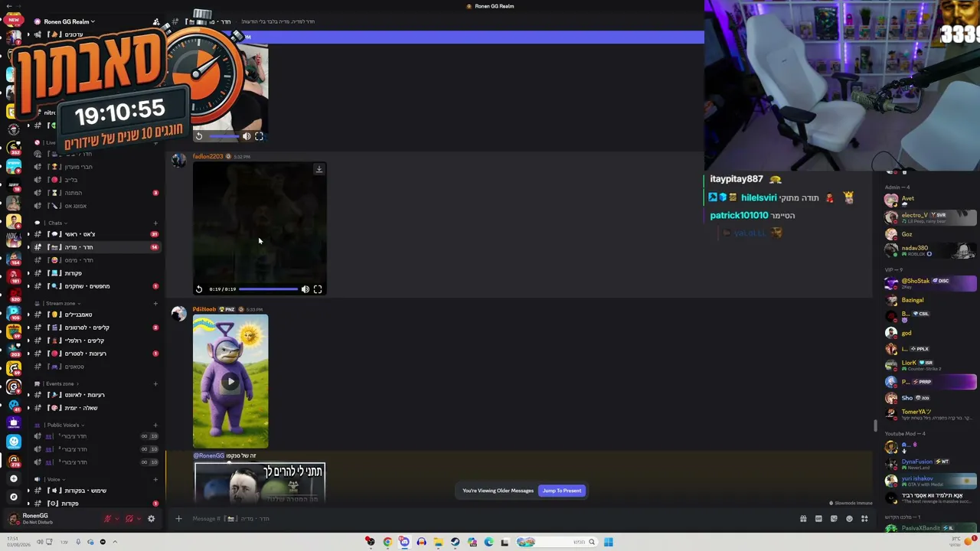Open microphone input options arrow
980x551 pixels.
(117, 519)
